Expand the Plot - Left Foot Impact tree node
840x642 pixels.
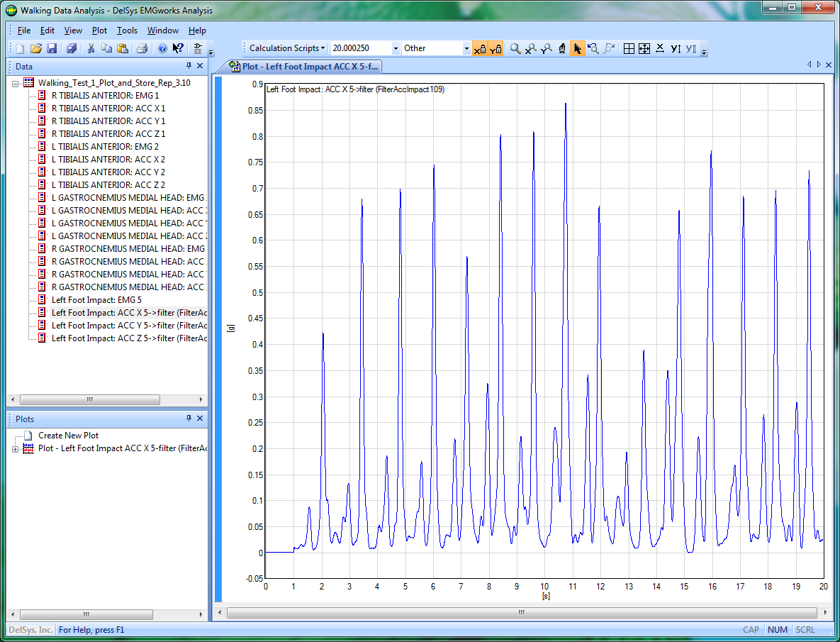point(16,448)
